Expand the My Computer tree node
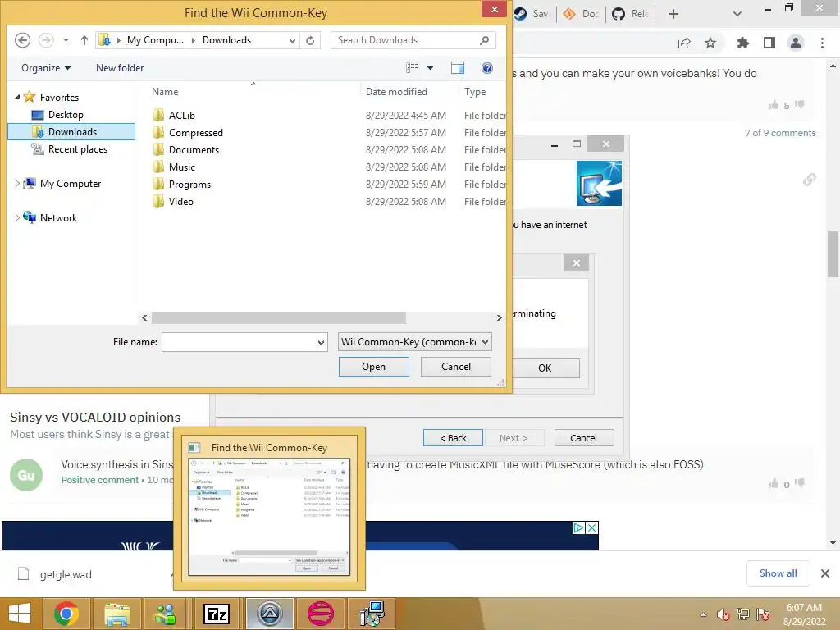The width and height of the screenshot is (840, 630). [17, 184]
